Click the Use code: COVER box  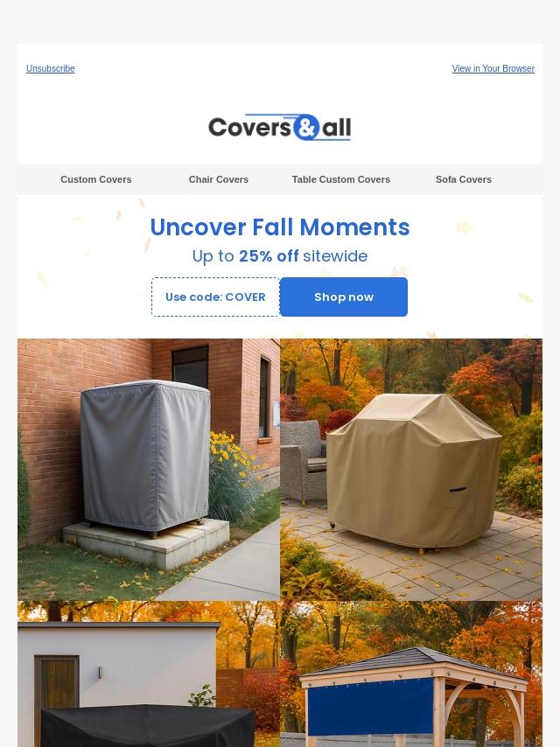coord(215,297)
